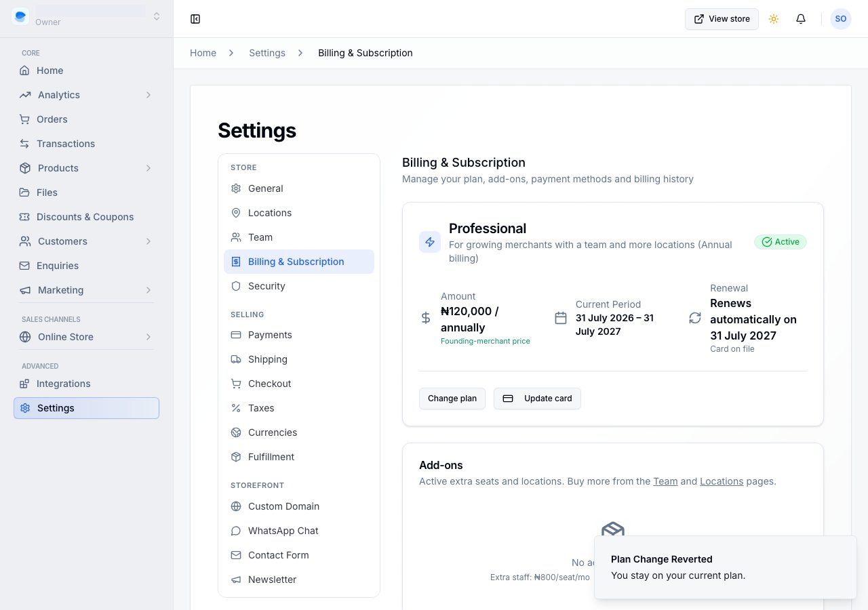This screenshot has height=610, width=868.
Task: Open the Team settings page
Action: click(x=299, y=237)
